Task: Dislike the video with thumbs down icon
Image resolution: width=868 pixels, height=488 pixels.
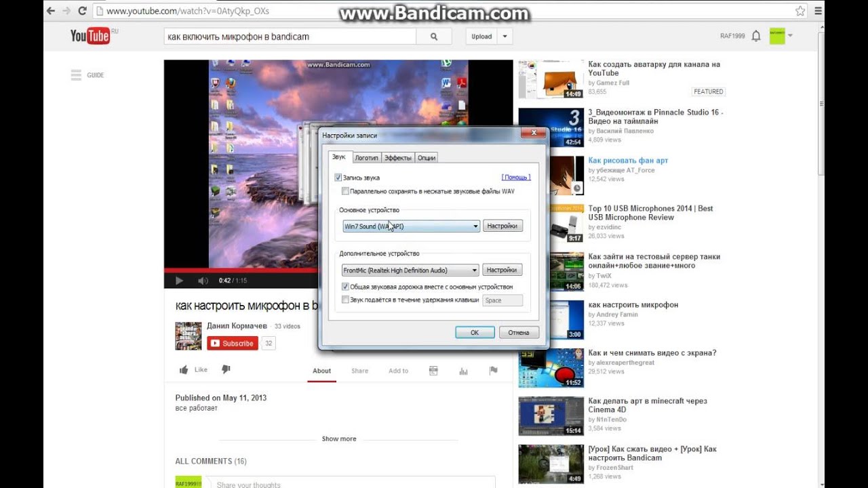Action: coord(226,369)
